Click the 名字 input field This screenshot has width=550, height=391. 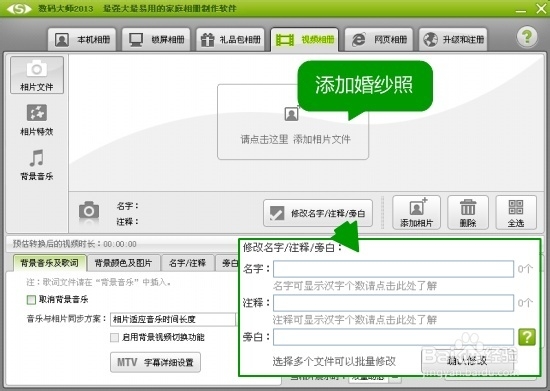pyautogui.click(x=394, y=269)
